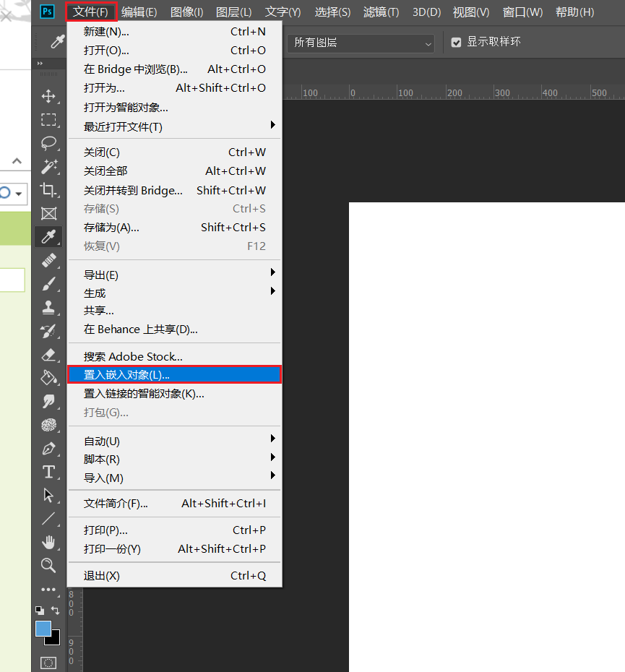Open the 所有图层 sample dropdown
This screenshot has width=625, height=672.
[x=360, y=43]
